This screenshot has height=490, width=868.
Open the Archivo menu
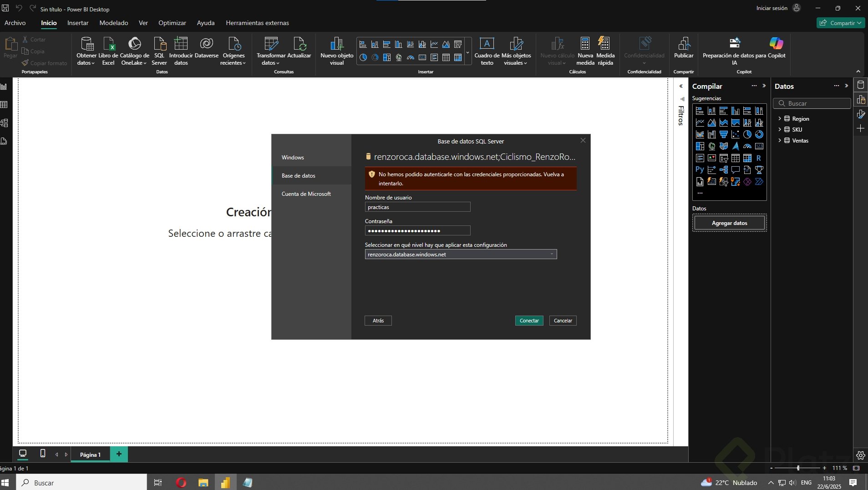pyautogui.click(x=15, y=23)
